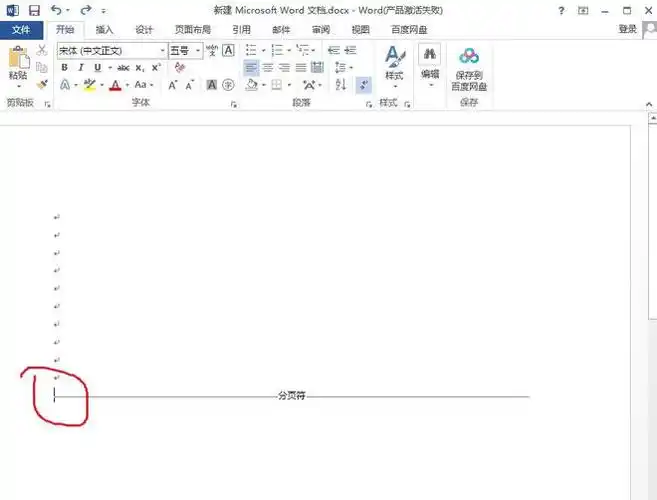Align paragraph to the right

pos(284,67)
